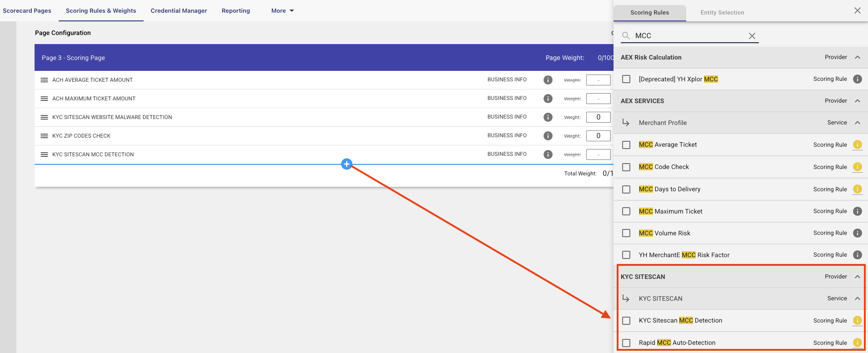Select KYC SITESCAN MCC DETECTION row text
Screen dimensions: 868x353
[93, 154]
